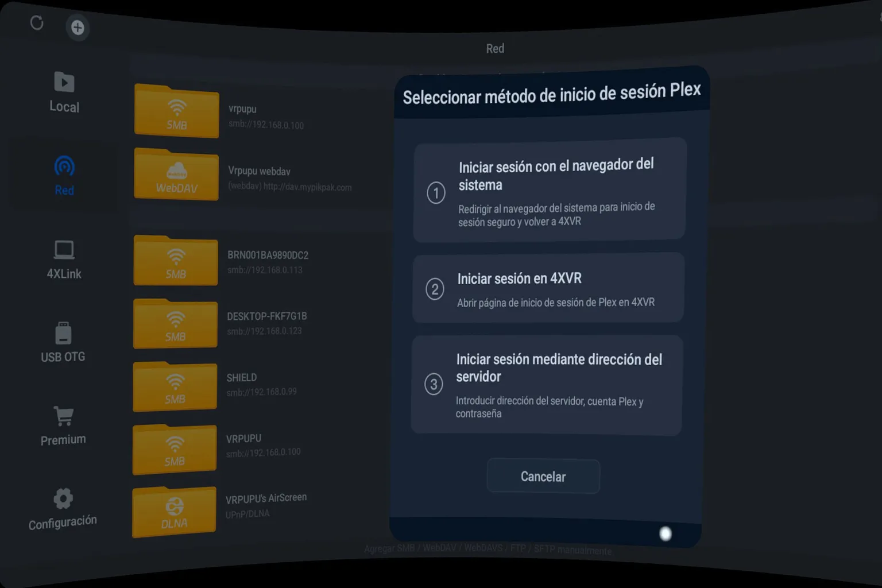Screen dimensions: 882x588
Task: Click the text smb://192.168.0.123
Action: pyautogui.click(x=264, y=331)
